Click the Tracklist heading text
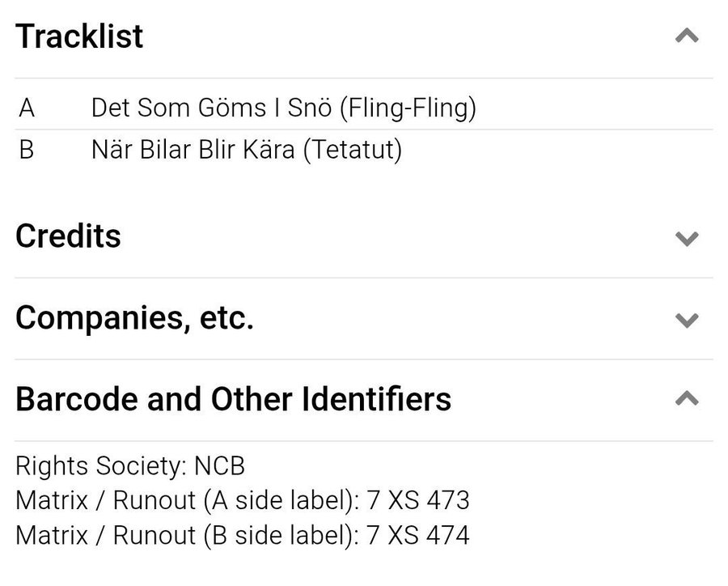 pos(79,37)
